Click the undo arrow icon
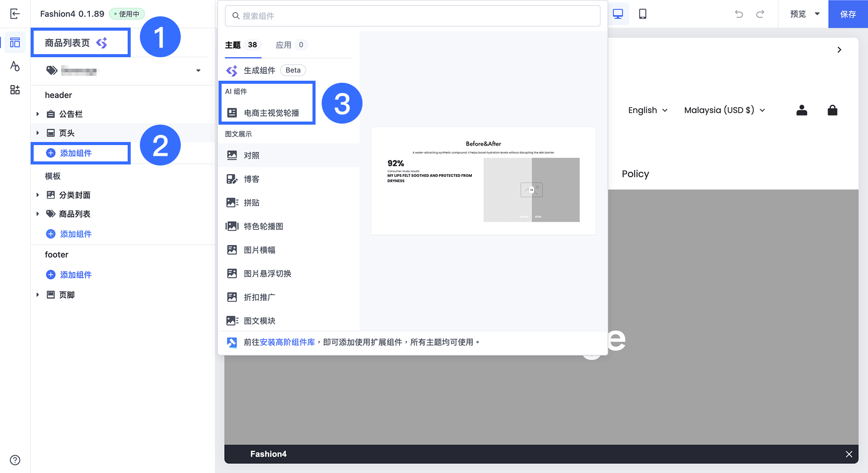Screen dimensions: 868x473 739,14
